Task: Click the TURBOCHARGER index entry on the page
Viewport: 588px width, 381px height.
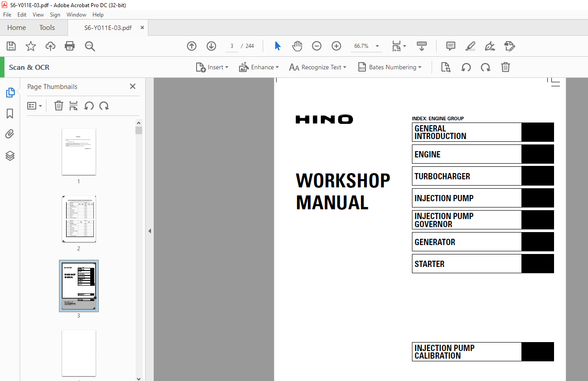Action: tap(483, 176)
